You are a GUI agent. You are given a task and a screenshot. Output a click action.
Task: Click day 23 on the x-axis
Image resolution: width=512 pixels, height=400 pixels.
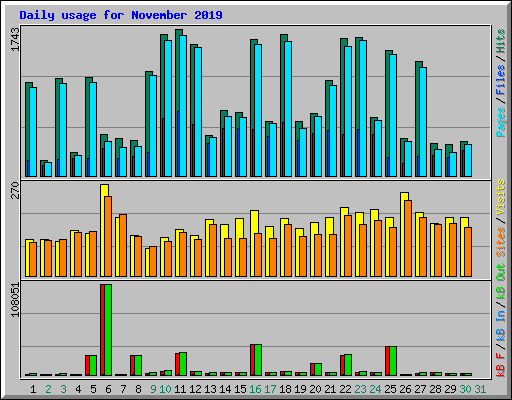360,389
